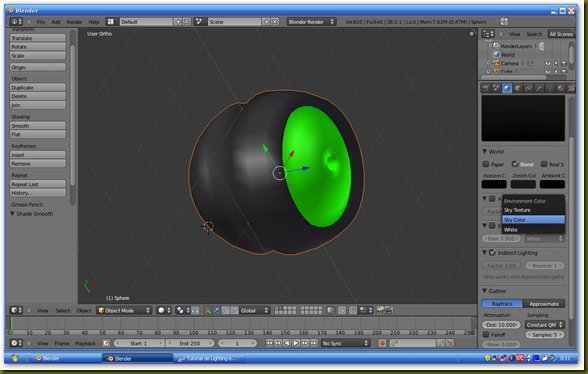Viewport: 588px width, 374px height.
Task: Select the scale manipulator icon
Action: tap(234, 310)
